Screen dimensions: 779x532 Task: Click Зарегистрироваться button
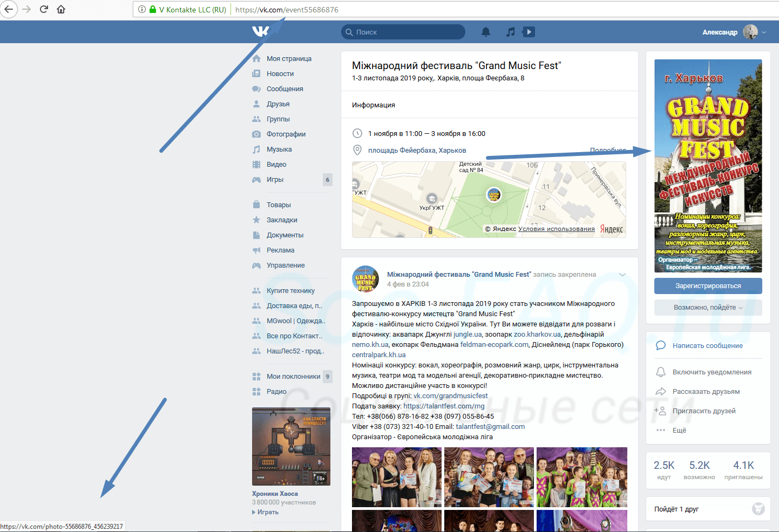click(x=708, y=286)
